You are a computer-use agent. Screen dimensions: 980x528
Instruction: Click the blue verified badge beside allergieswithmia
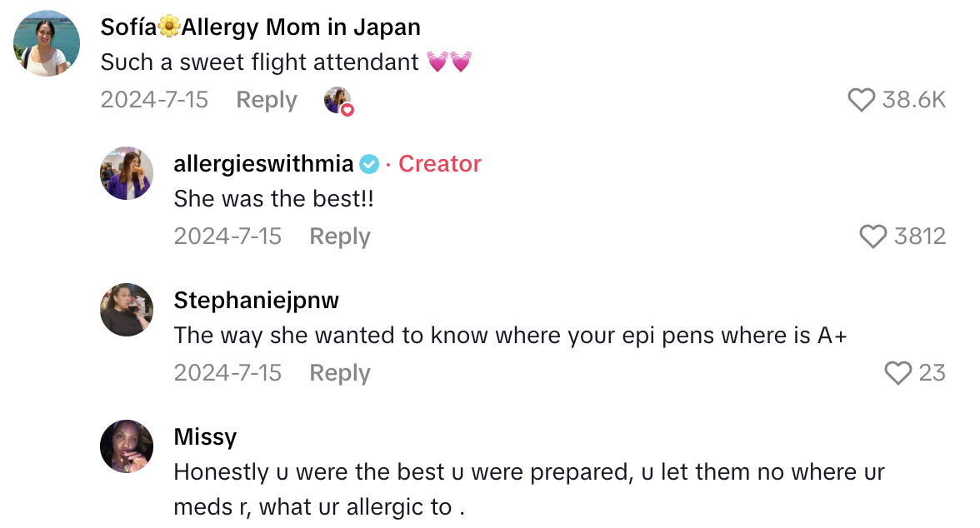pyautogui.click(x=369, y=164)
